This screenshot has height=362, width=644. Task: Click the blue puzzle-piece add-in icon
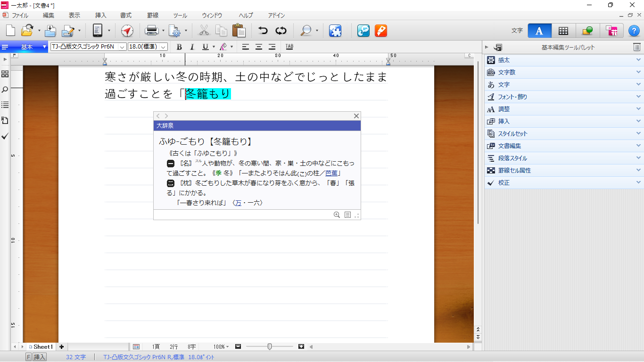335,31
